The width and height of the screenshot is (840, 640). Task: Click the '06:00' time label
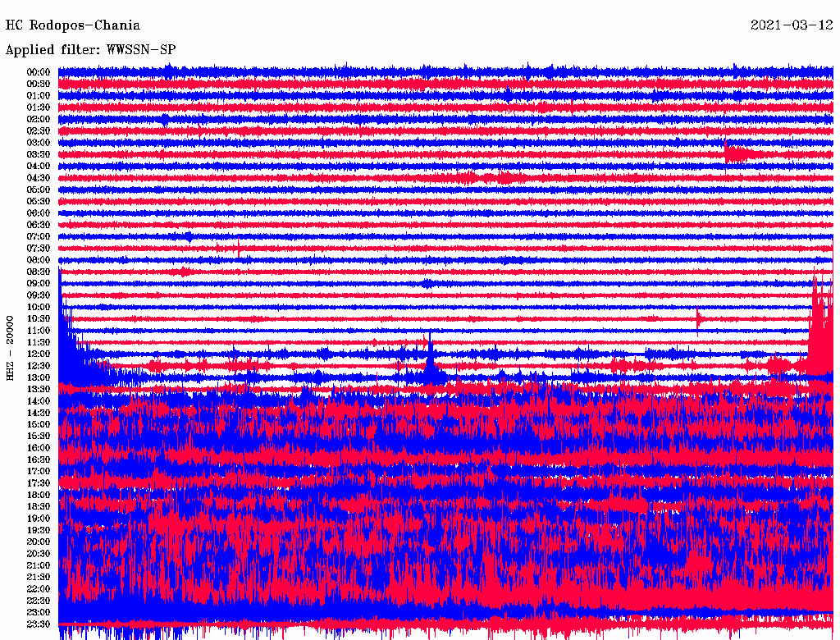[39, 213]
